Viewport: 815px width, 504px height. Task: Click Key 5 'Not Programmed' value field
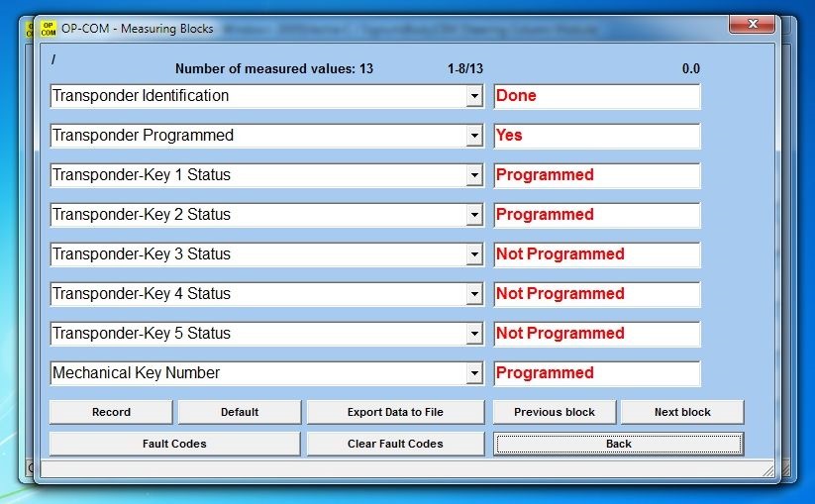597,334
